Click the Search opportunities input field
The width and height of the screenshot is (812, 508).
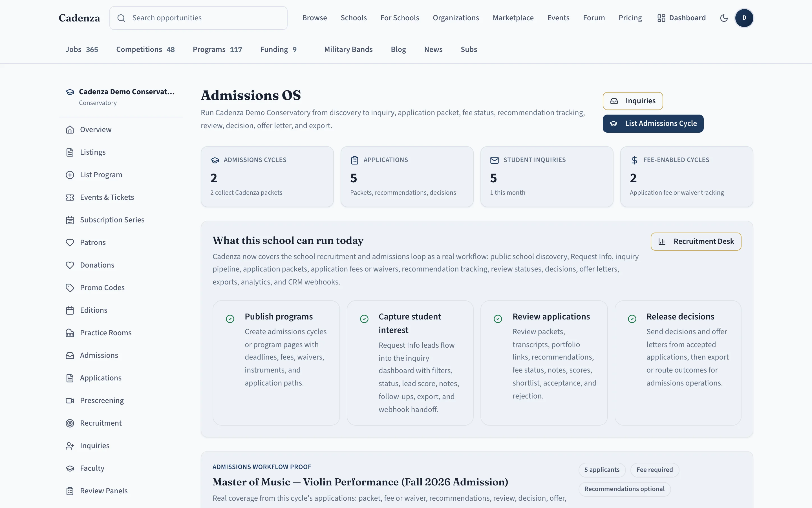198,18
